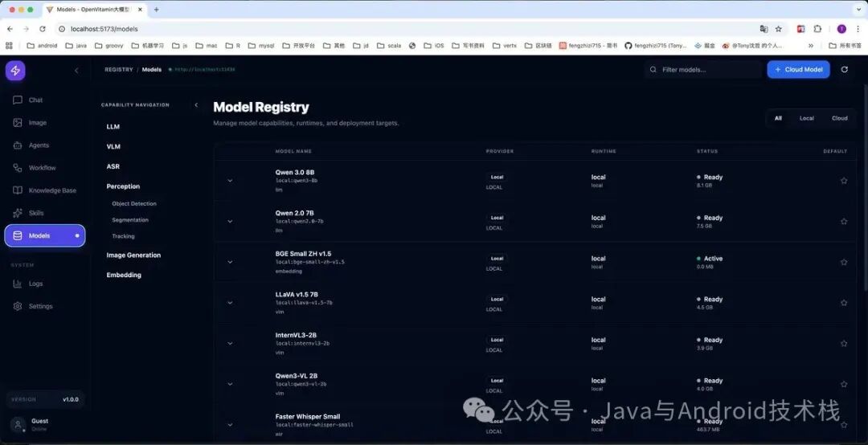Image resolution: width=868 pixels, height=445 pixels.
Task: Click the Guest user avatar
Action: coord(18,425)
